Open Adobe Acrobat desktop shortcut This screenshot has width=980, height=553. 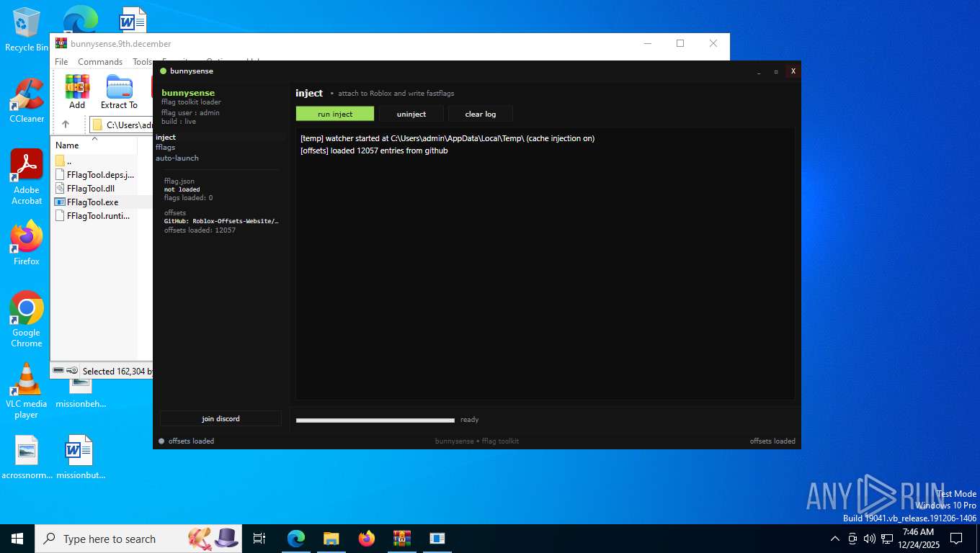tap(27, 177)
